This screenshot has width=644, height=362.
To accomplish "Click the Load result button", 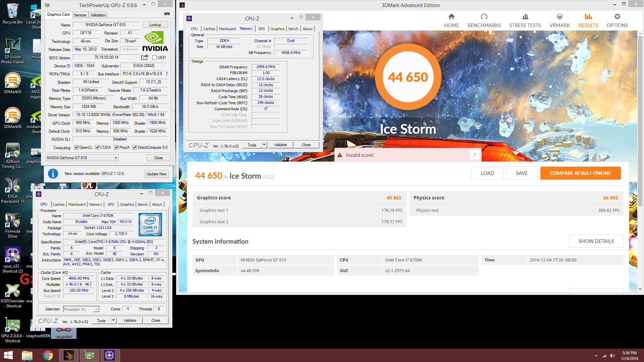I will (487, 173).
